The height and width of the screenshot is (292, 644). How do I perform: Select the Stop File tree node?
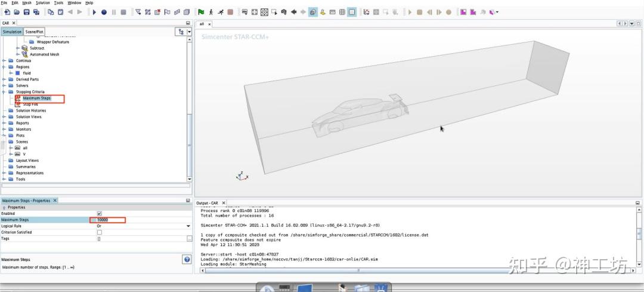click(30, 104)
